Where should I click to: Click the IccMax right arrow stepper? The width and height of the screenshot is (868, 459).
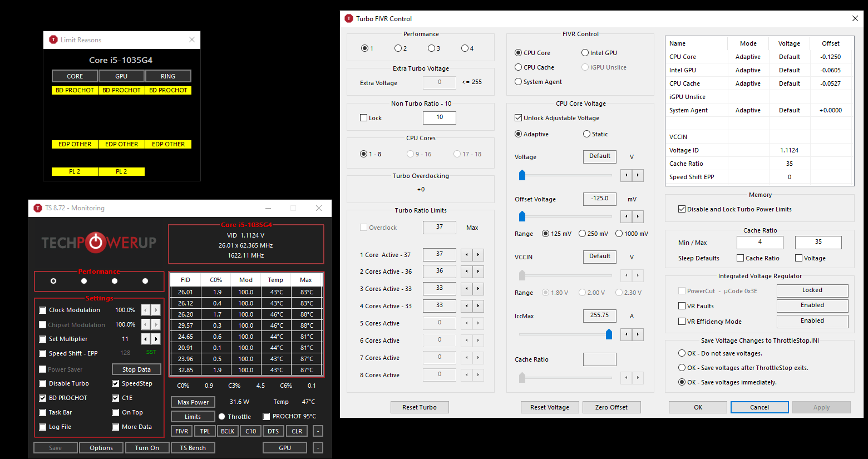638,334
